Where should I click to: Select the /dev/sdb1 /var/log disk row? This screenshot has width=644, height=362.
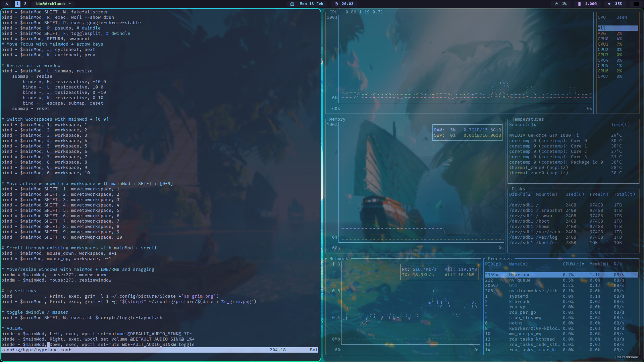573,237
